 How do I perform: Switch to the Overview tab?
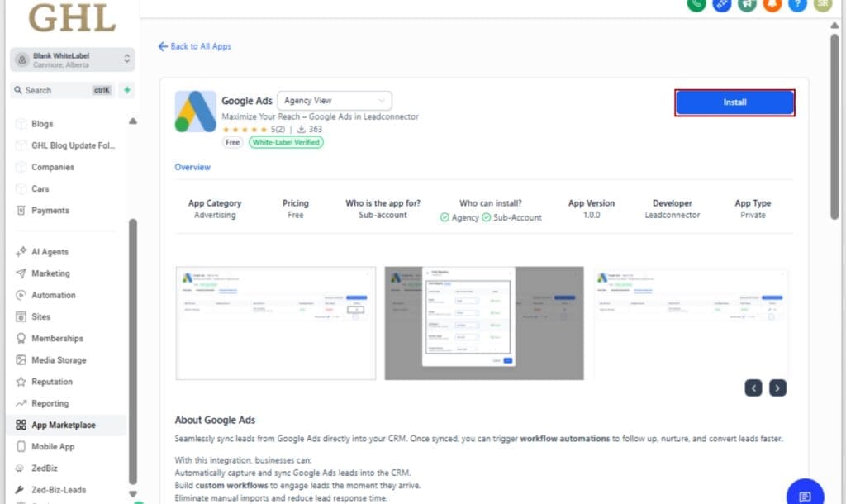[192, 167]
